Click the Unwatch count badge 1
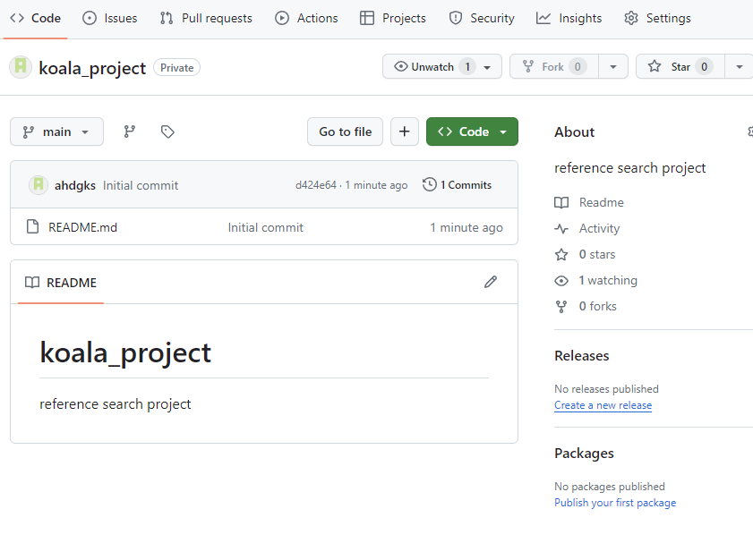 (467, 67)
